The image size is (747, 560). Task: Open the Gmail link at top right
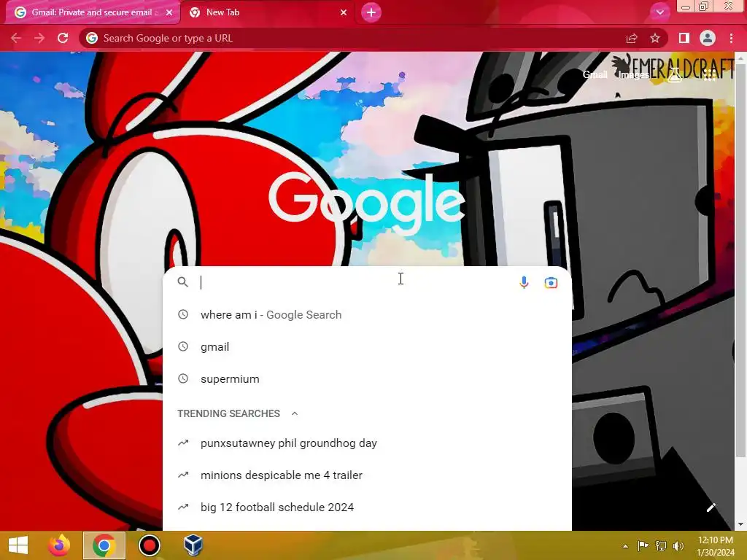click(x=595, y=74)
